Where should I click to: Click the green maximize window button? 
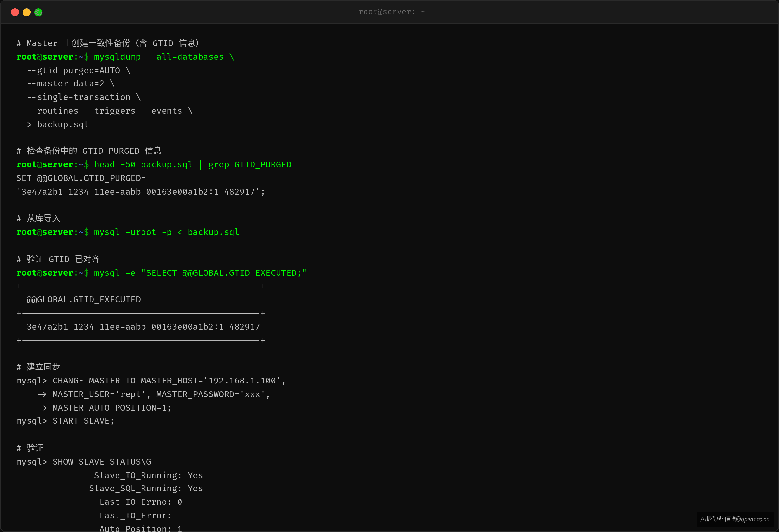tap(39, 12)
